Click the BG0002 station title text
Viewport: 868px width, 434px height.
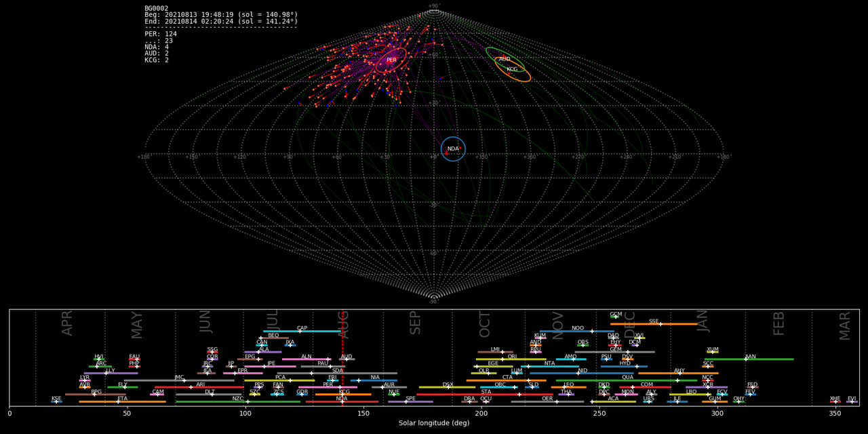pos(157,8)
